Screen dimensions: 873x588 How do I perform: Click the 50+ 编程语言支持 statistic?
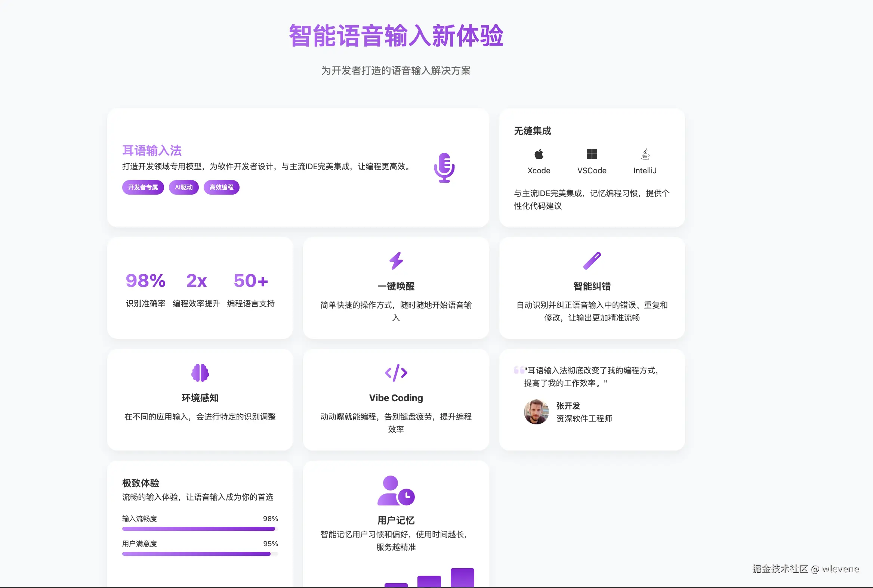pyautogui.click(x=251, y=281)
